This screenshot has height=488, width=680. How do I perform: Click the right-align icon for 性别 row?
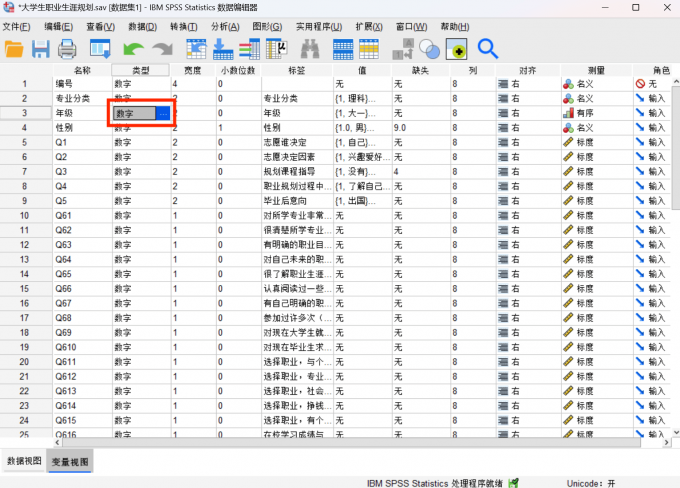click(x=503, y=128)
